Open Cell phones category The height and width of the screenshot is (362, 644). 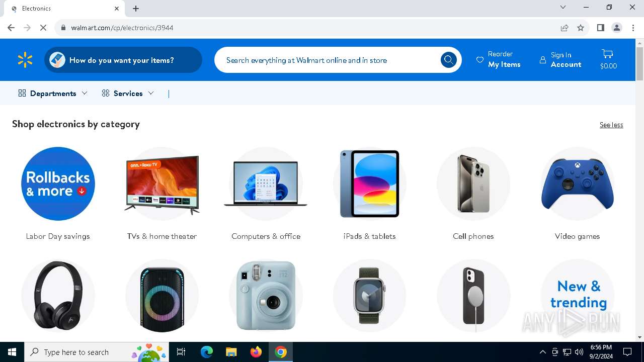click(x=473, y=194)
